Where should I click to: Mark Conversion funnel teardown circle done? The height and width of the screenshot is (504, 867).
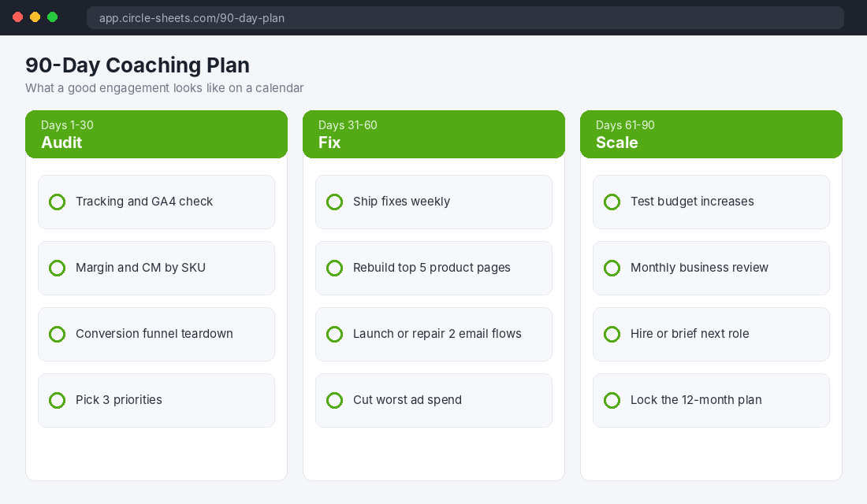[x=57, y=335]
